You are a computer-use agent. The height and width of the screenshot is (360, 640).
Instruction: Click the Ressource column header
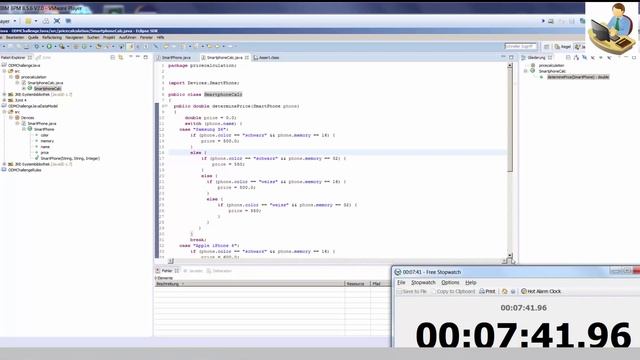point(357,284)
